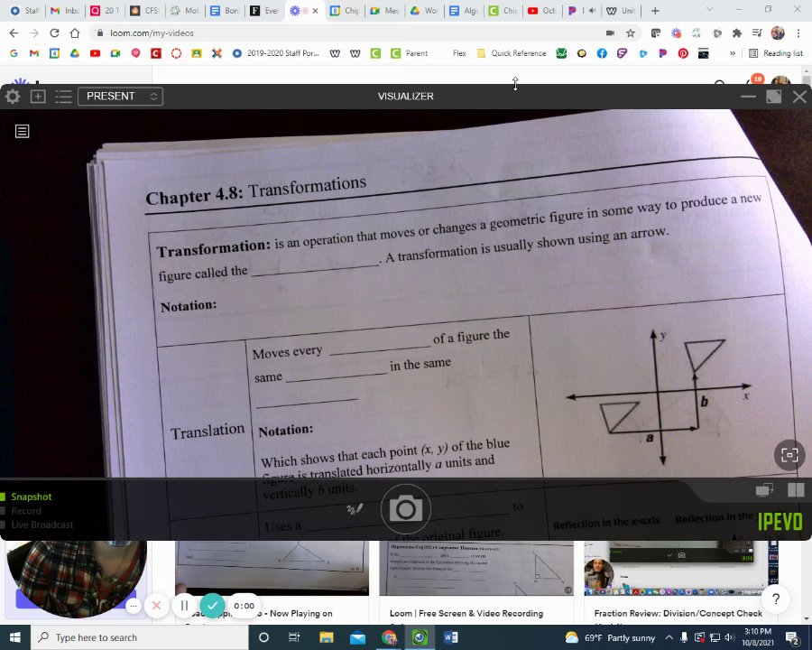Open the Reading list
Image resolution: width=812 pixels, height=650 pixels.
[776, 53]
